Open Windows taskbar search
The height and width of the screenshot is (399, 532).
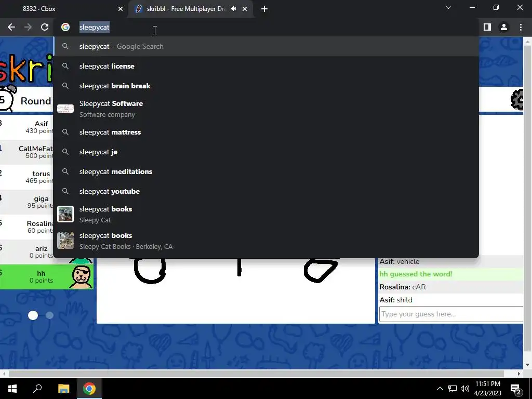(37, 389)
